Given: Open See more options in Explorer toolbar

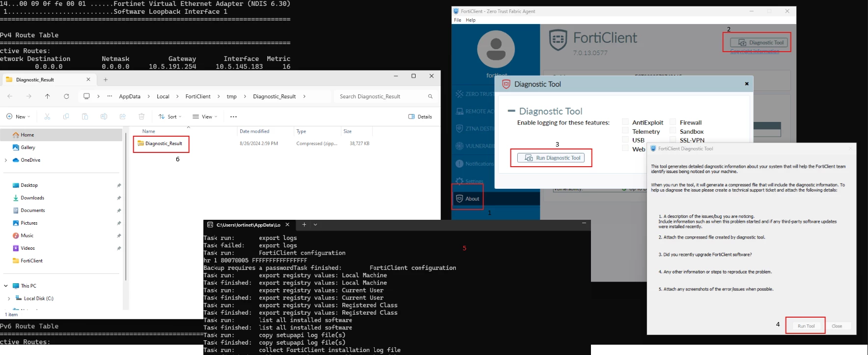Looking at the screenshot, I should pyautogui.click(x=233, y=117).
